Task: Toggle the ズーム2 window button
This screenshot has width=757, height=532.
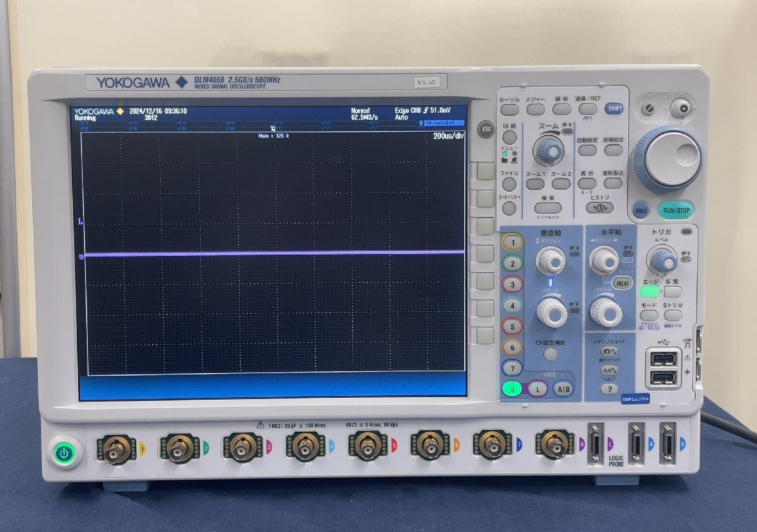Action: coord(561,184)
